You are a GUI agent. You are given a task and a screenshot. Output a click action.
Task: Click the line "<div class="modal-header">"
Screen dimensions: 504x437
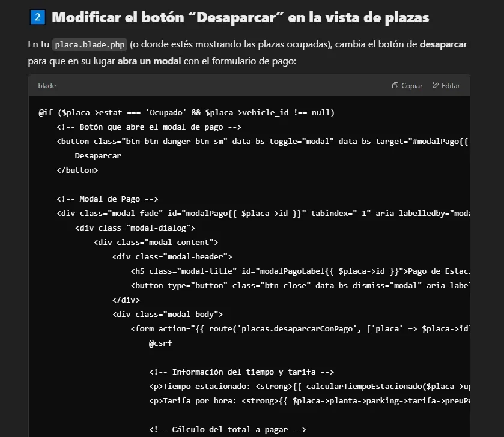172,257
